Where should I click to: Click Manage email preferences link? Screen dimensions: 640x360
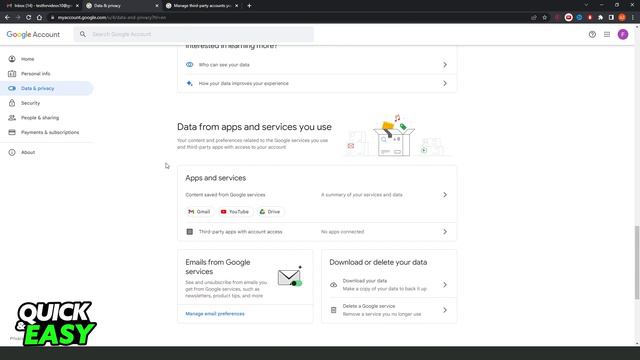215,313
